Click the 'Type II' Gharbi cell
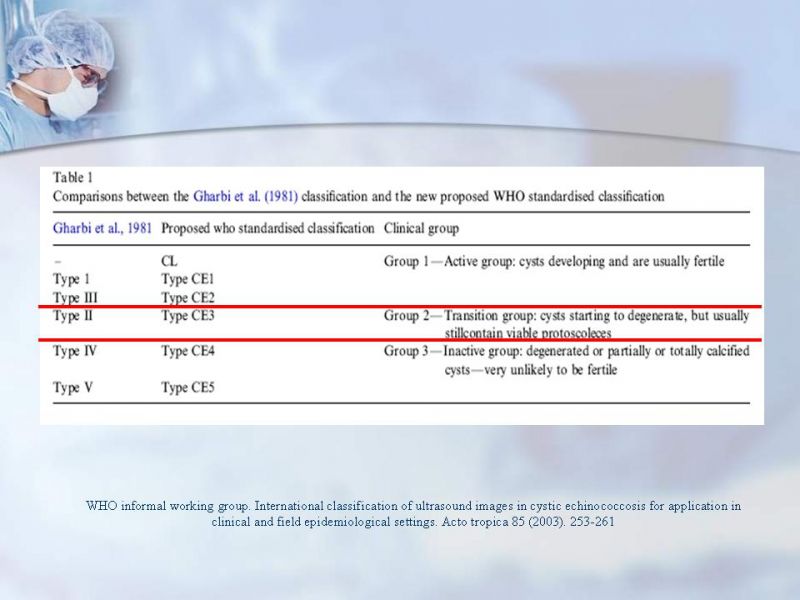Image resolution: width=800 pixels, height=600 pixels. coord(73,316)
